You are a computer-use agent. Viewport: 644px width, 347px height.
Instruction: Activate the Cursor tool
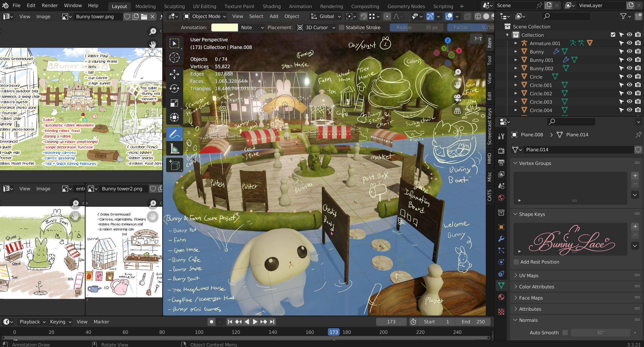174,58
